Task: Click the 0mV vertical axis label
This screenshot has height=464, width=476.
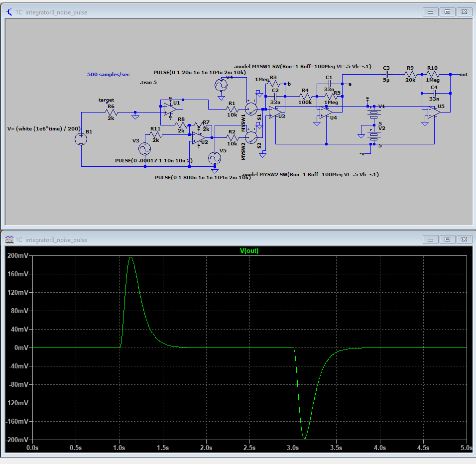Action: (20, 348)
